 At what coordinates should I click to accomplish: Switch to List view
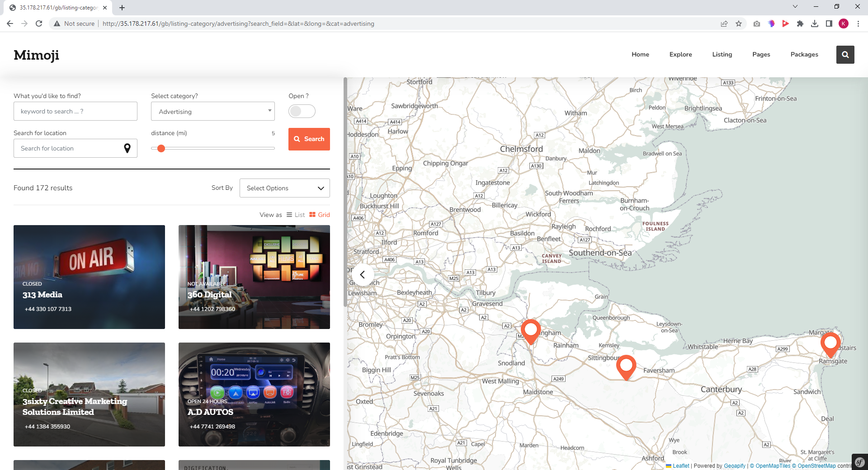(x=296, y=215)
